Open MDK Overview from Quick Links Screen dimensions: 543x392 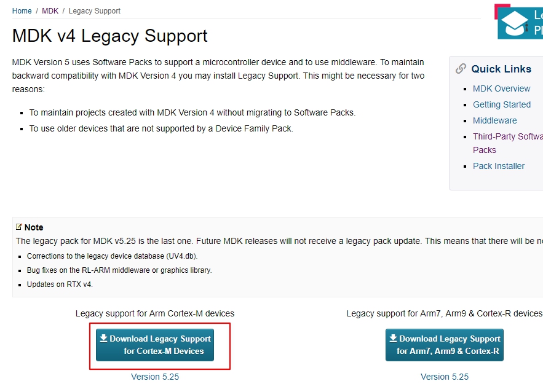coord(501,88)
